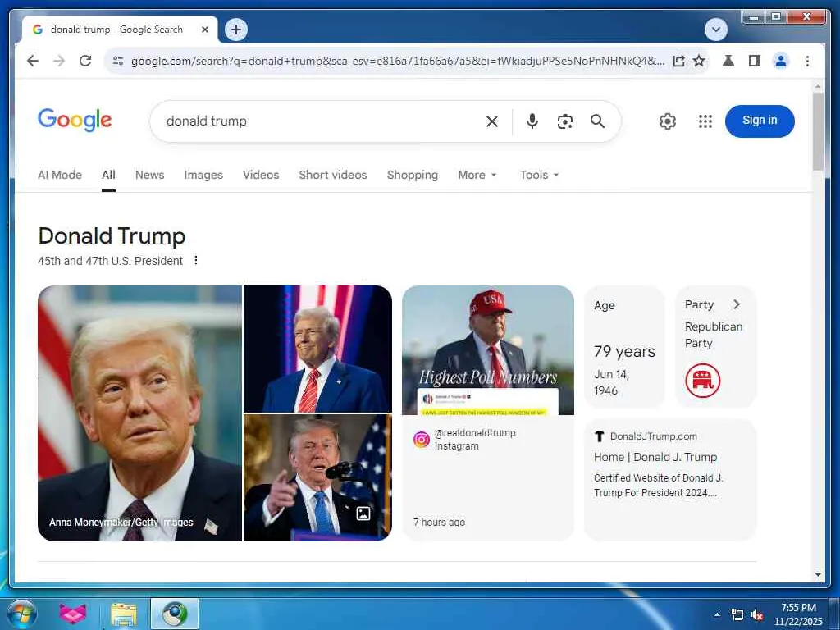Reload the Google search page
This screenshot has width=840, height=630.
tap(85, 61)
